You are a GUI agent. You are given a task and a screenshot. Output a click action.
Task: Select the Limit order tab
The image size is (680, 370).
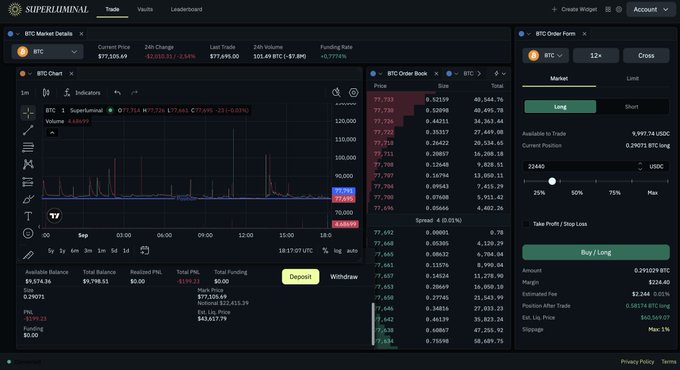(632, 79)
